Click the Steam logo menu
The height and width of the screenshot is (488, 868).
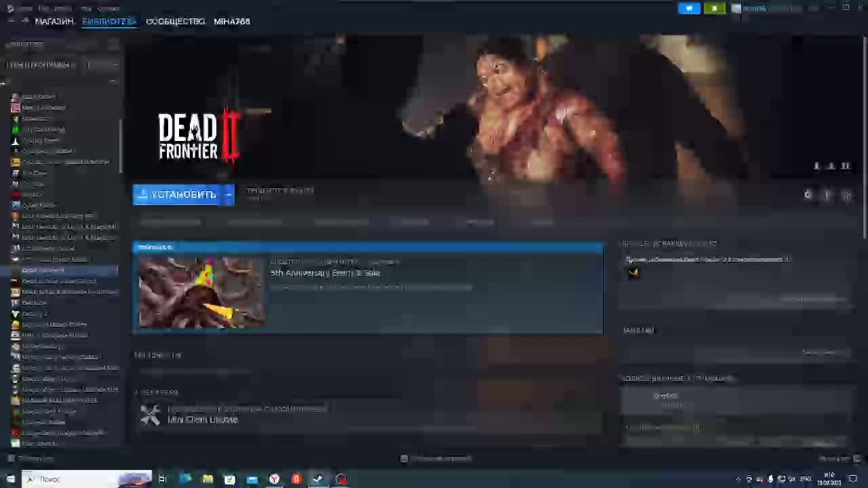(10, 8)
